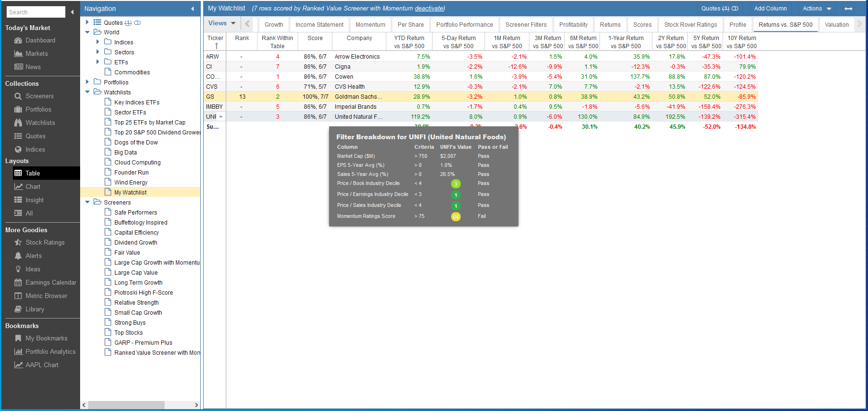868x411 pixels.
Task: Switch to the Momentum tab
Action: coord(370,25)
